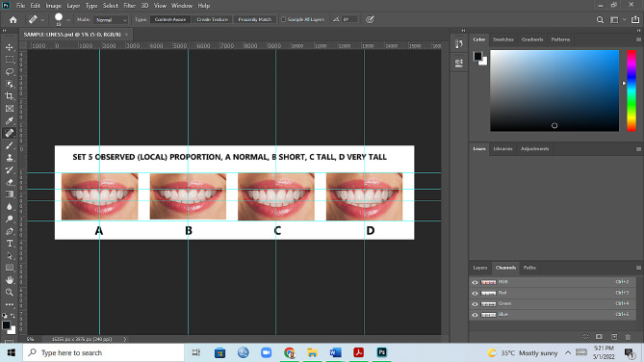Toggle visibility of the Blue channel

pyautogui.click(x=475, y=315)
